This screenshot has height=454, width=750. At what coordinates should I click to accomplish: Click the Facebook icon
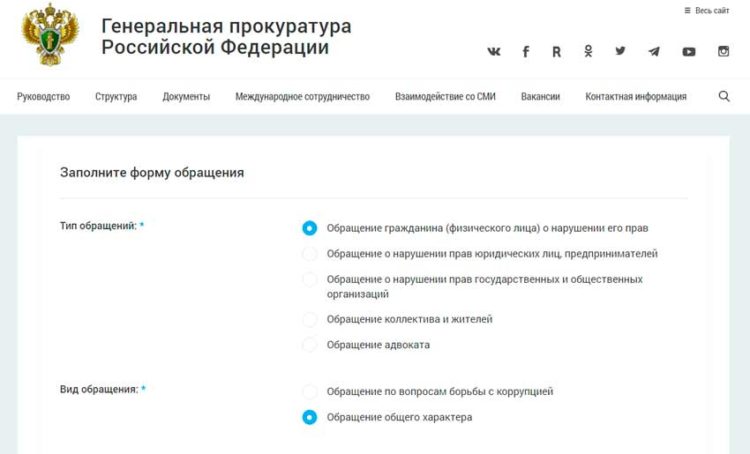click(x=526, y=51)
